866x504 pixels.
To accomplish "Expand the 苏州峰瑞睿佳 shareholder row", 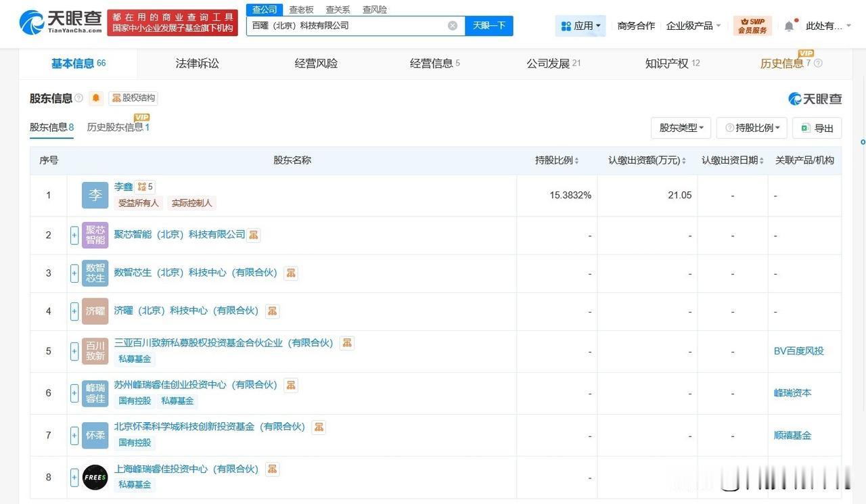I will (x=74, y=393).
